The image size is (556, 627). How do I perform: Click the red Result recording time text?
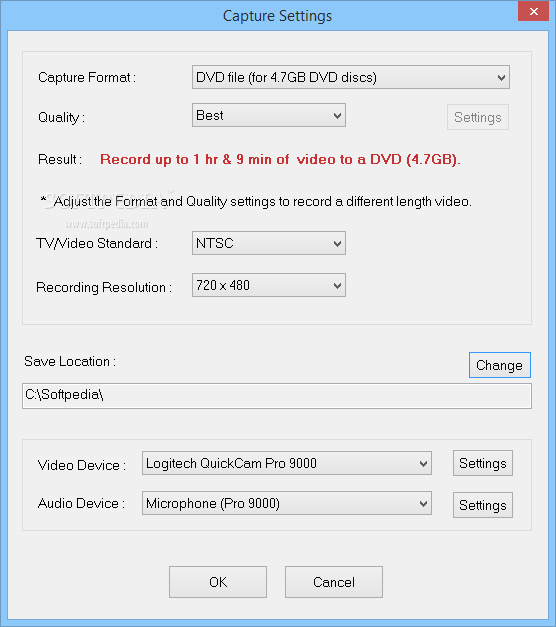[280, 160]
